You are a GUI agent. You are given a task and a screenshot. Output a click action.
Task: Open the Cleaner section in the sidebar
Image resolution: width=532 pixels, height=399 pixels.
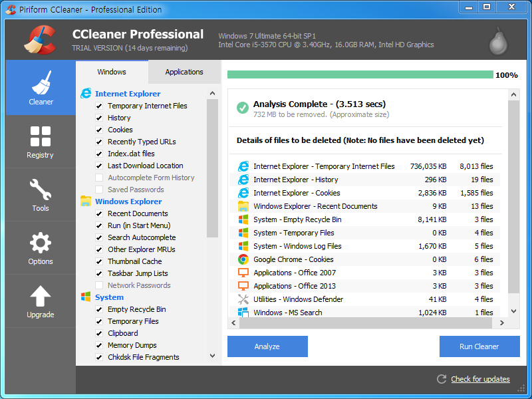point(41,88)
